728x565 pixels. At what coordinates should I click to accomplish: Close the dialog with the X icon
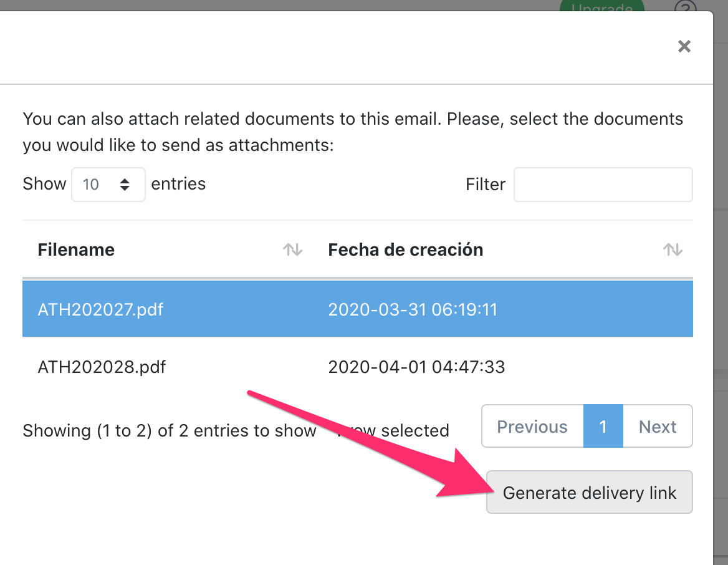[x=684, y=46]
